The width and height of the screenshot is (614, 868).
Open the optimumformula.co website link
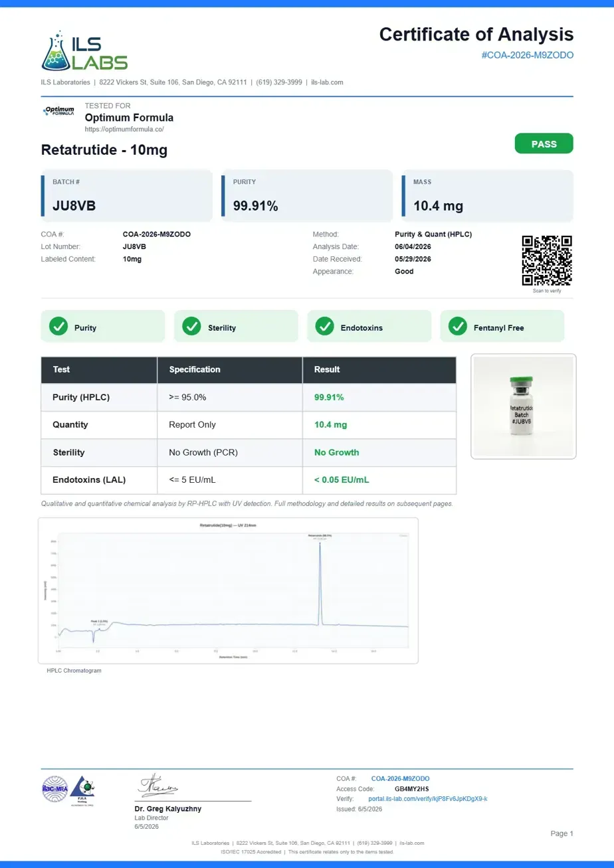124,130
